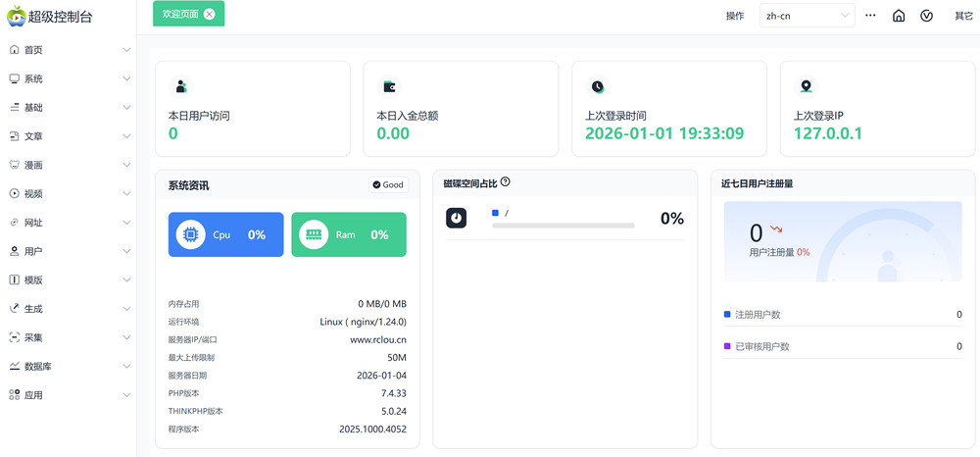980x457 pixels.
Task: Expand the 视频 sidebar menu
Action: (69, 194)
